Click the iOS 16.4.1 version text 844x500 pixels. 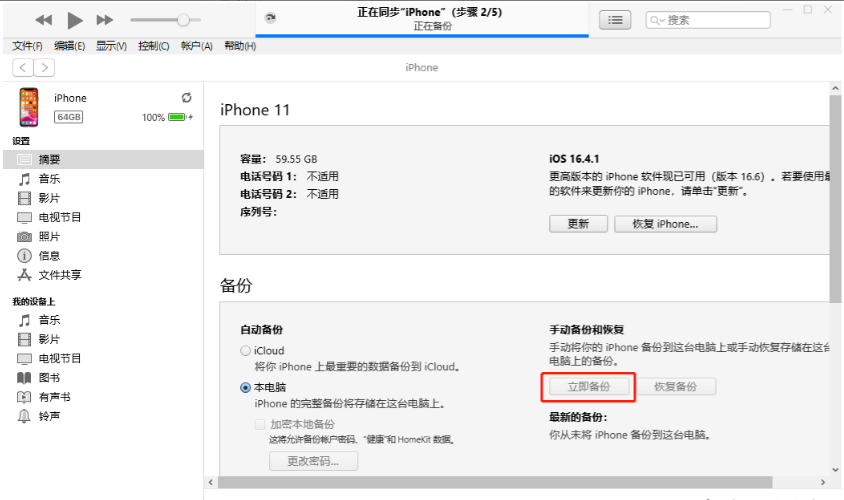pos(574,159)
